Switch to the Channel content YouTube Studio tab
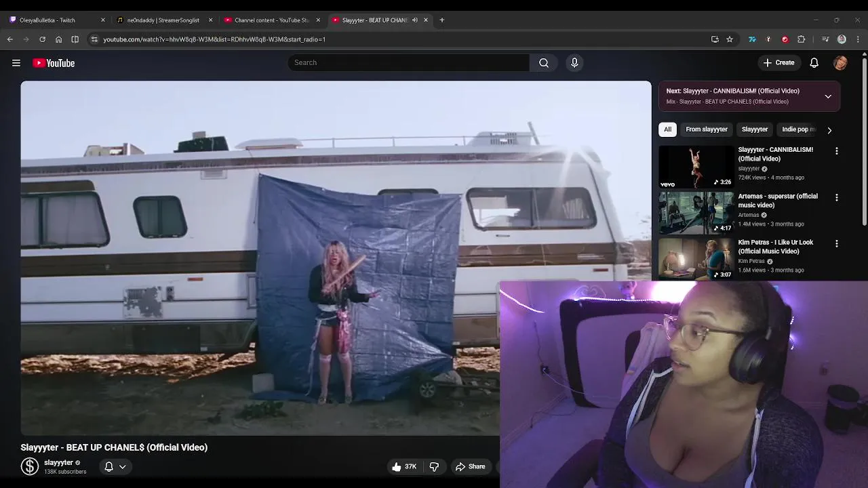This screenshot has height=488, width=868. click(x=272, y=20)
